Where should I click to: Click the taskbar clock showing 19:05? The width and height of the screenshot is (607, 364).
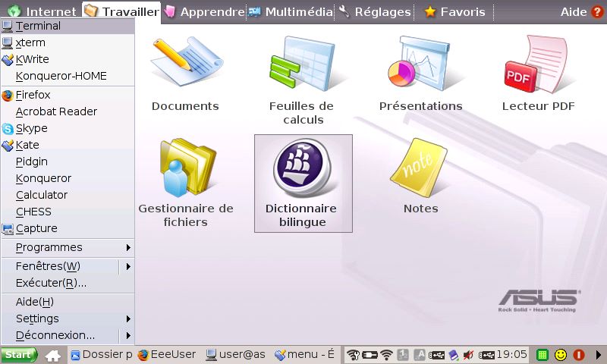[512, 354]
